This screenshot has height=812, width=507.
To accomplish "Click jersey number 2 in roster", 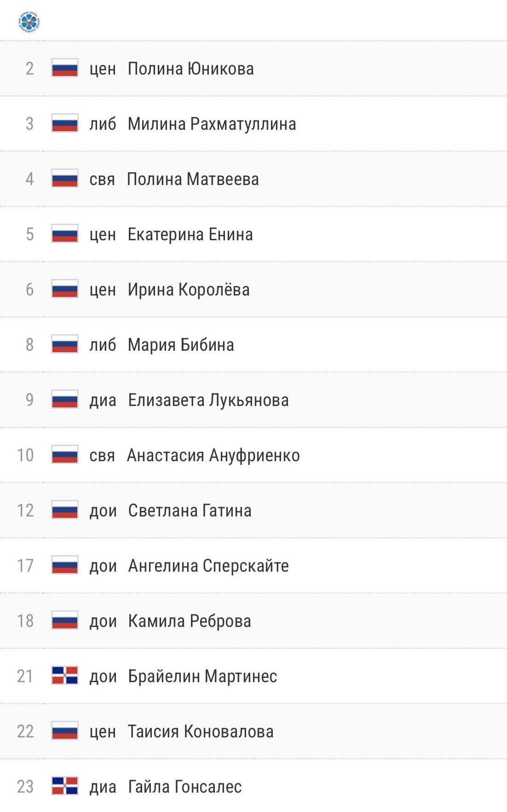I will click(29, 69).
